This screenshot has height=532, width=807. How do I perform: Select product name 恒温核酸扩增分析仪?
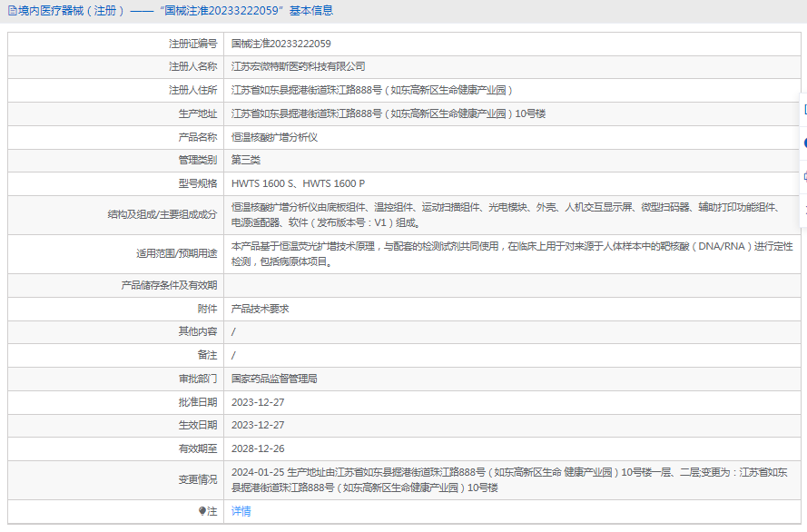coord(274,137)
